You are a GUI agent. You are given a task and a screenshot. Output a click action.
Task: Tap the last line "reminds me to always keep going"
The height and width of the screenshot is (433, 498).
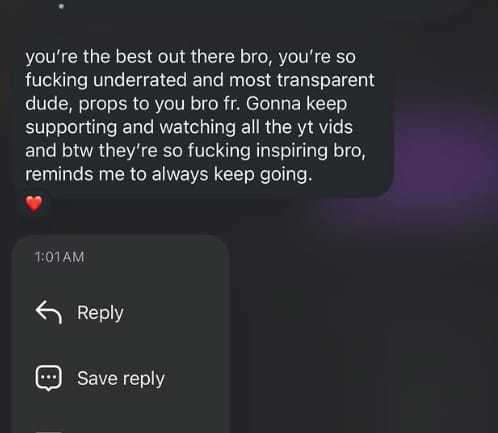pos(169,174)
